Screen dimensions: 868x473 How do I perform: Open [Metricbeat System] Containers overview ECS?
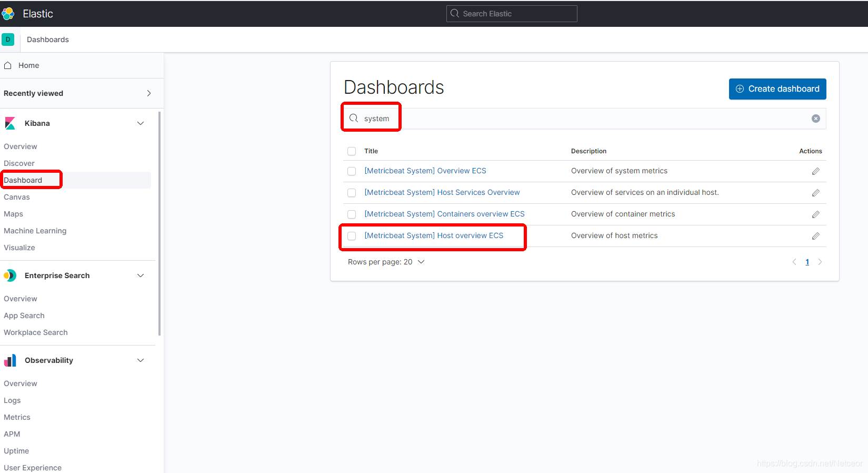point(444,214)
